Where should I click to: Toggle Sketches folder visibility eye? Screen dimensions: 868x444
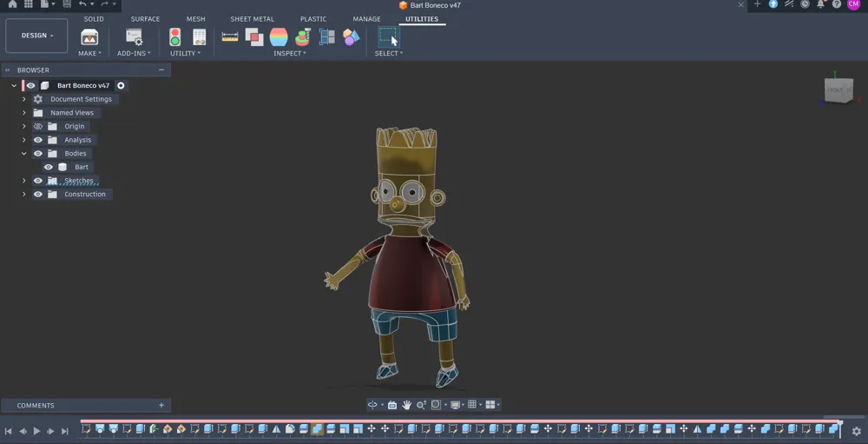pyautogui.click(x=37, y=181)
